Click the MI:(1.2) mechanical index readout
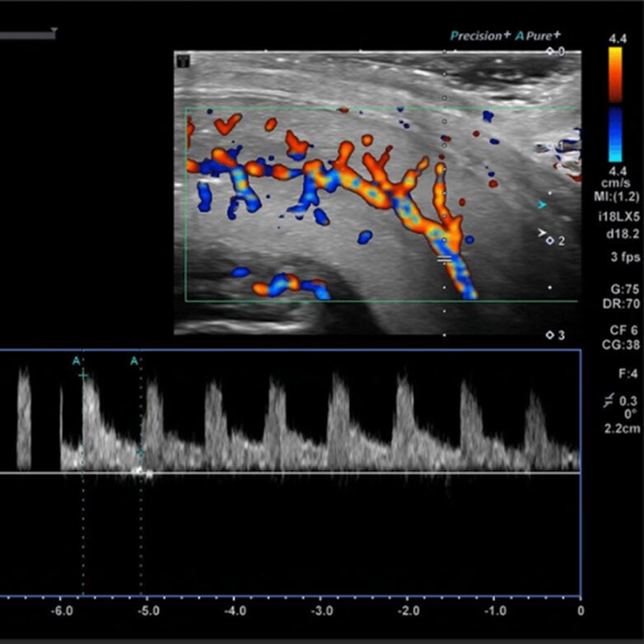Screen dimensions: 644x644 pyautogui.click(x=617, y=197)
